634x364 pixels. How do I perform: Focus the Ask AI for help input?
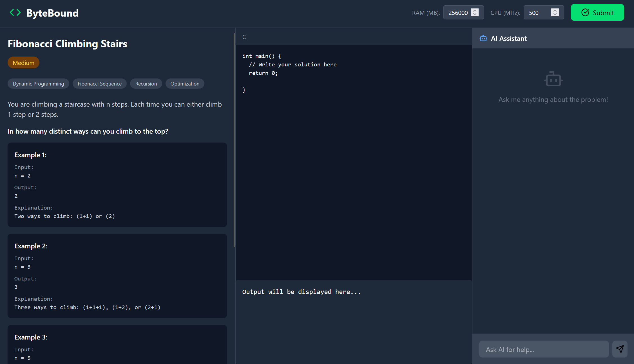pyautogui.click(x=544, y=349)
